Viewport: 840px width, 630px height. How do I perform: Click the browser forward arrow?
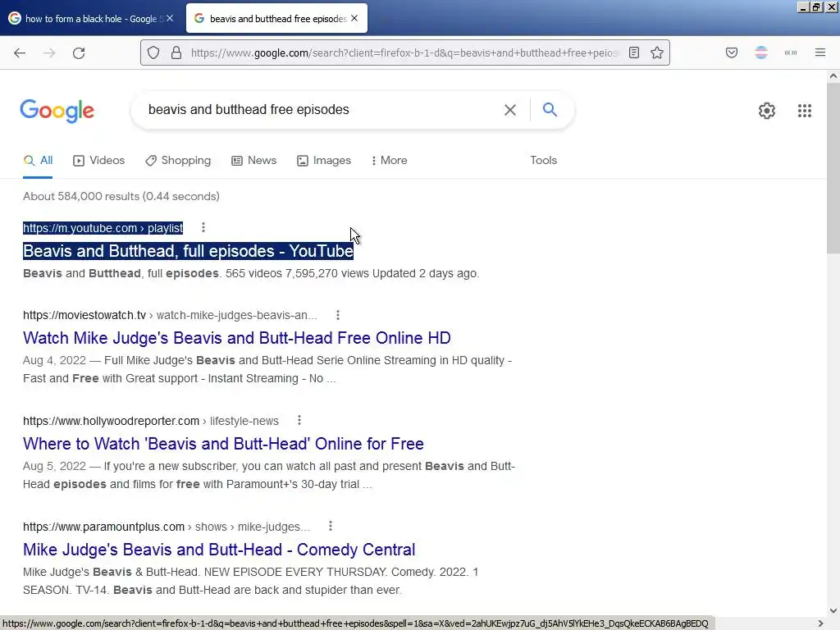49,52
